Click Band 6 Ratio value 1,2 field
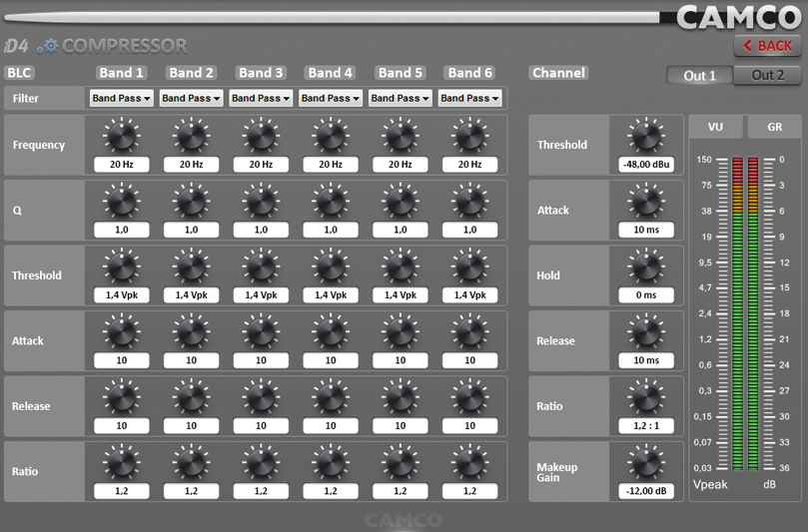The width and height of the screenshot is (808, 532). click(470, 491)
